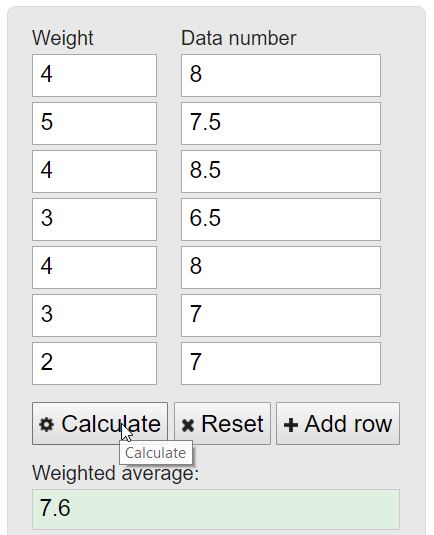
Task: Select the Weight field next to 6.5
Action: [x=95, y=219]
